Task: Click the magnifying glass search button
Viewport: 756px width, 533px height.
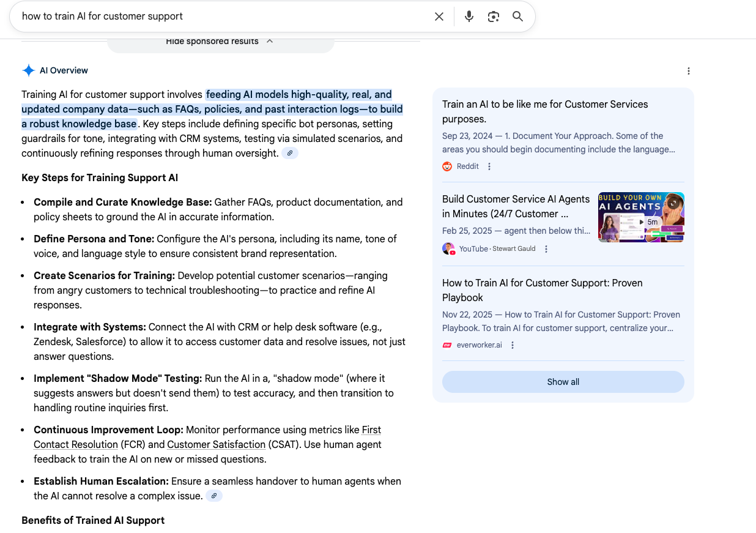Action: click(x=517, y=17)
